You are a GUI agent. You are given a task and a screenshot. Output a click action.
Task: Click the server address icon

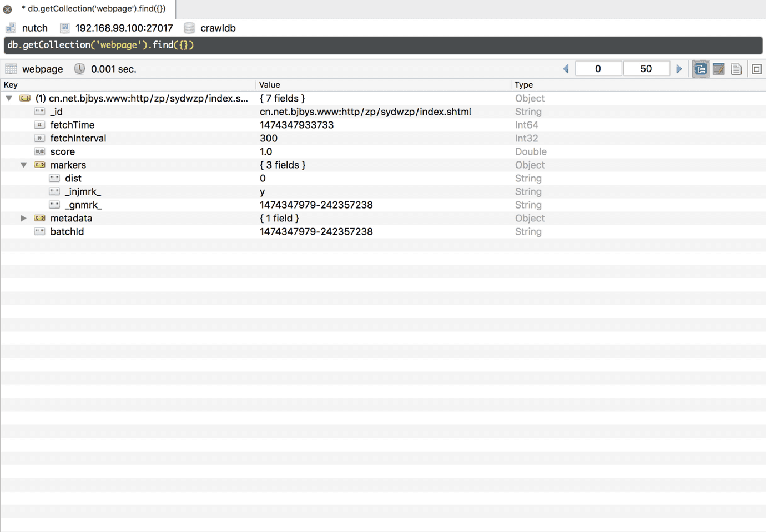coord(65,28)
